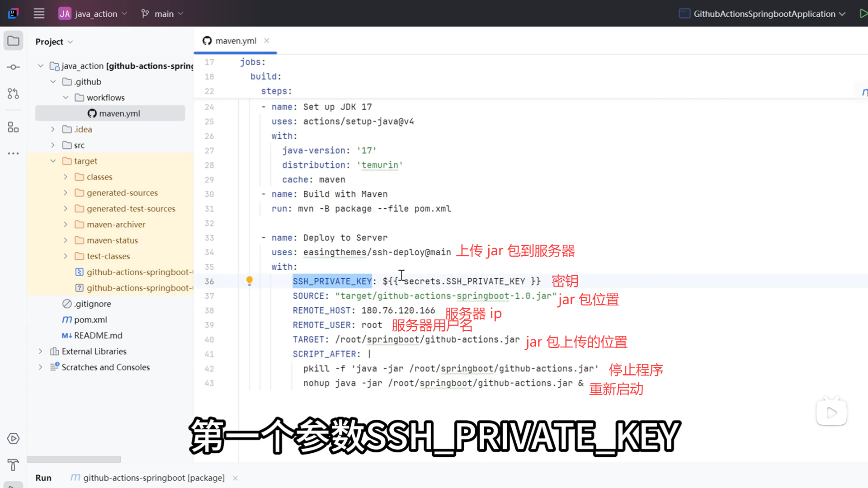Switch to the maven.yml editor tab
The image size is (868, 488).
pyautogui.click(x=235, y=41)
